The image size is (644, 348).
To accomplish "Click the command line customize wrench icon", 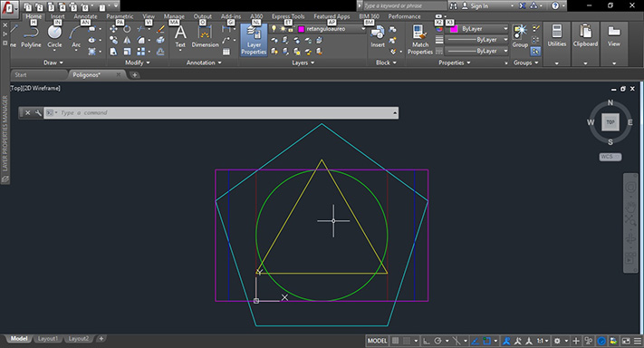I will pos(38,112).
